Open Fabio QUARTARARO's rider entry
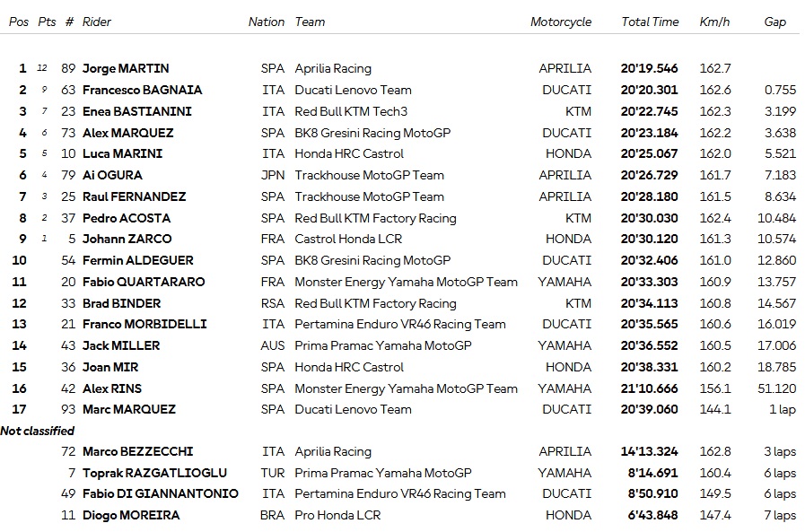The height and width of the screenshot is (532, 805). point(144,282)
